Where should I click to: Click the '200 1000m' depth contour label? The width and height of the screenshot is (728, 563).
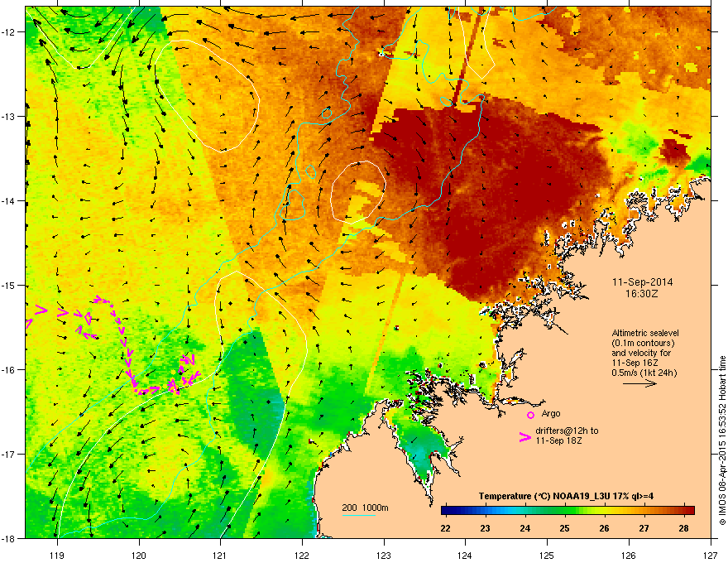pos(365,508)
